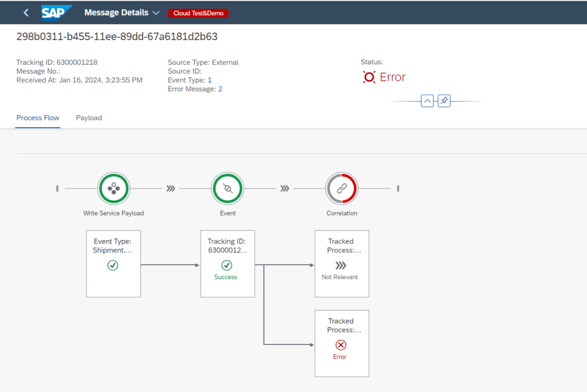Select the Process Flow tab
This screenshot has width=587, height=392.
pos(38,118)
